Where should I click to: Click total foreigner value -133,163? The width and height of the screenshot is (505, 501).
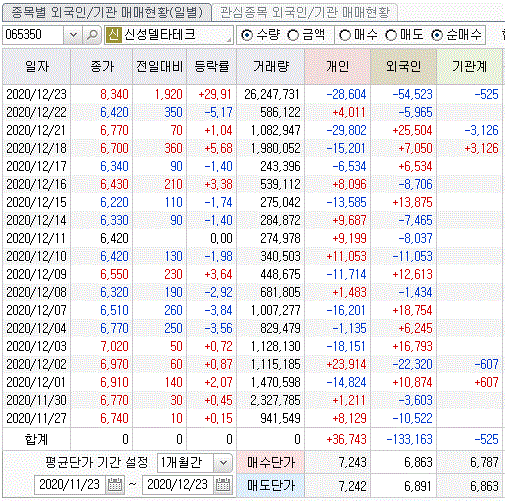point(410,439)
